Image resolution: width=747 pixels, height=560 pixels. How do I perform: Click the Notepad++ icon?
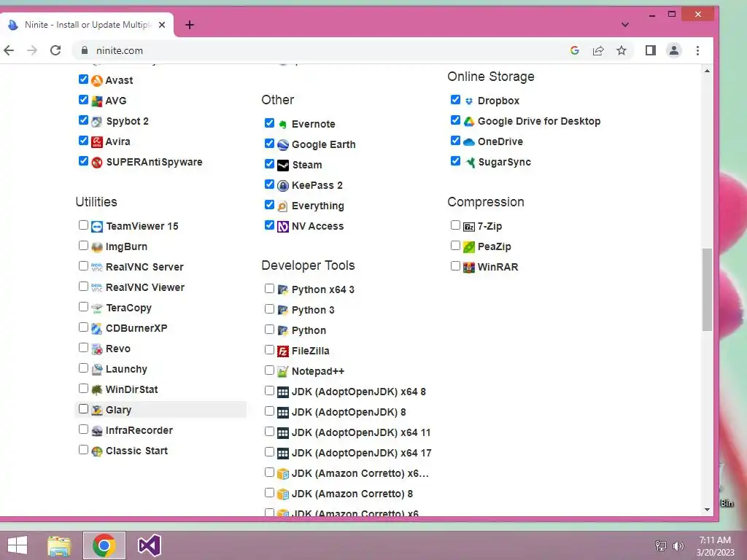[283, 372]
